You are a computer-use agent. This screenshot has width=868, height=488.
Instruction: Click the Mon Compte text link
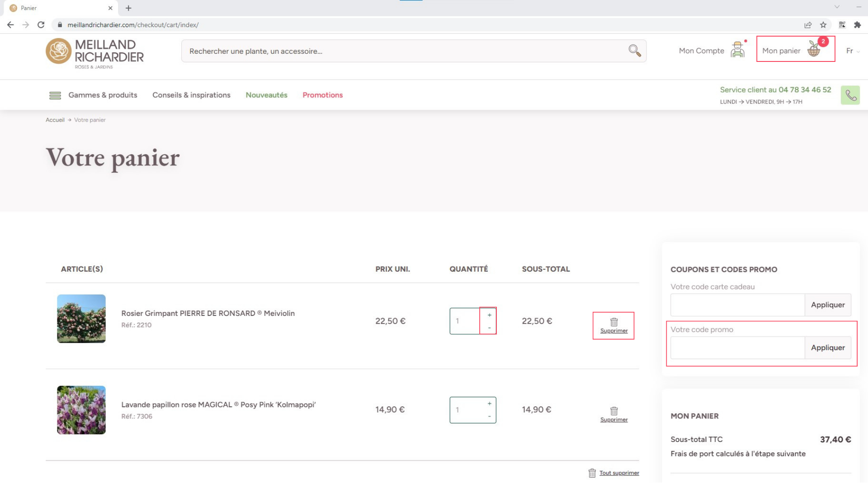[701, 51]
